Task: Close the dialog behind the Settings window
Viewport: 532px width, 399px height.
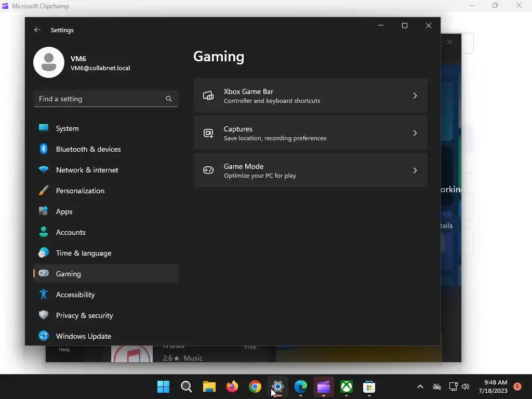Action: 449,43
